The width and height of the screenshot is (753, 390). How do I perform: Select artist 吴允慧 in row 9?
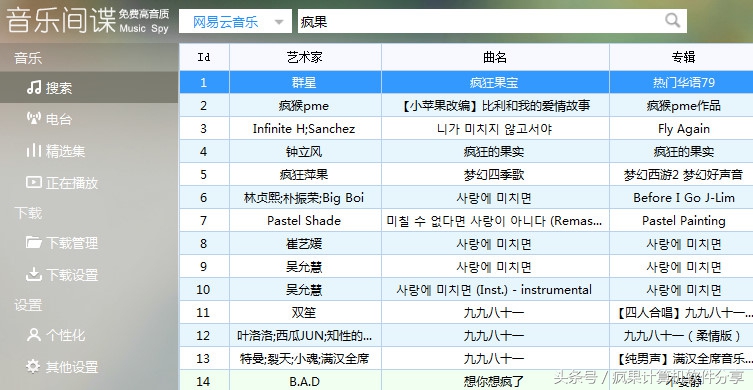pos(304,267)
